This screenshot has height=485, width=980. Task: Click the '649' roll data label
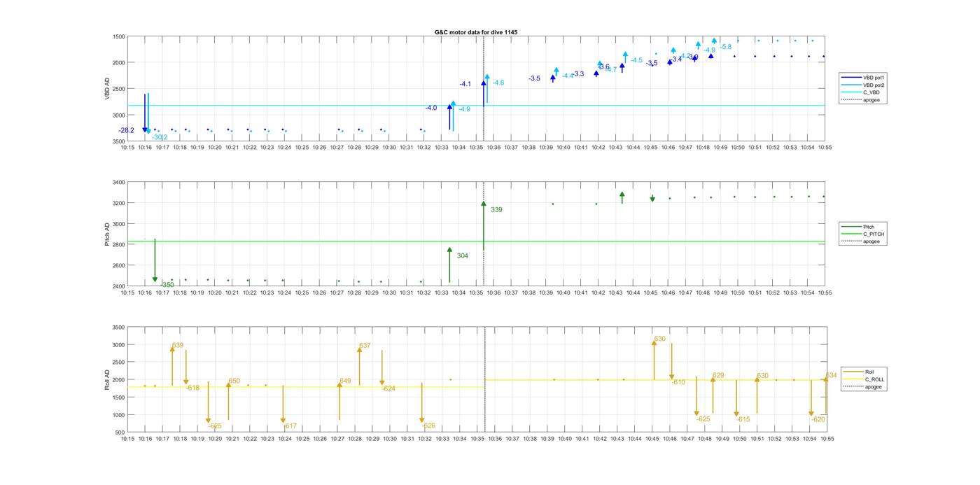pyautogui.click(x=345, y=381)
